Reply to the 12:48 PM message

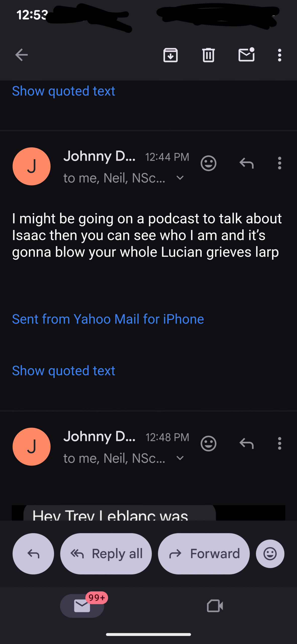246,444
